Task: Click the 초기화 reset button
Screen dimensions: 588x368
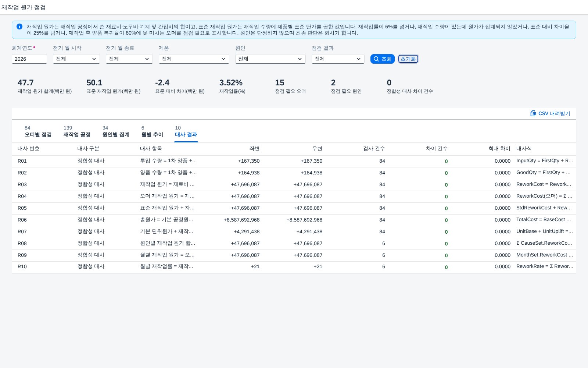Action: [408, 59]
